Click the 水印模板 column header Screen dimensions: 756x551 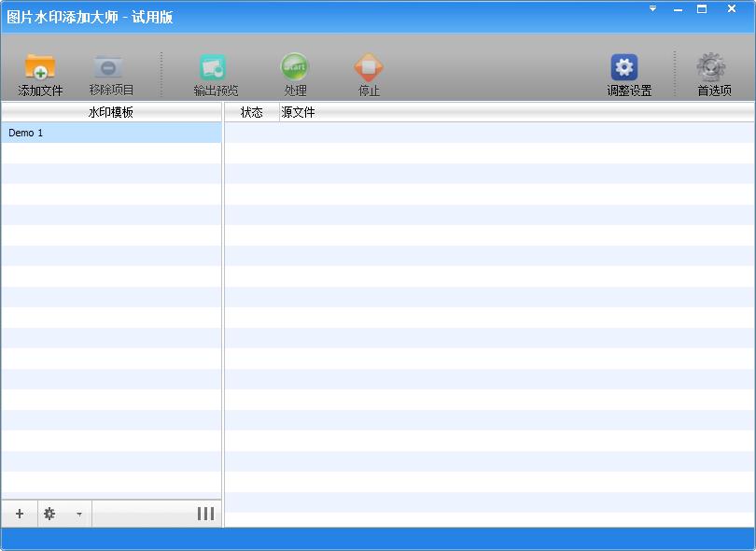coord(111,112)
